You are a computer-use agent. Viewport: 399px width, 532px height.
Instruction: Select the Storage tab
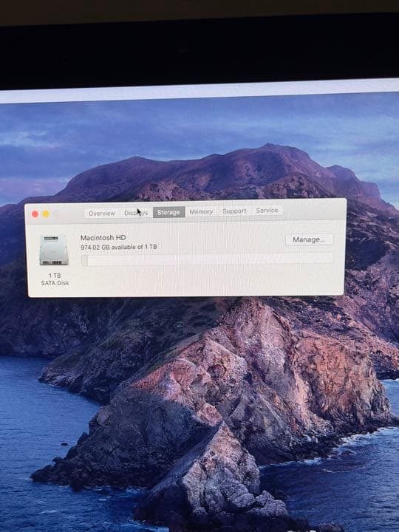point(168,212)
